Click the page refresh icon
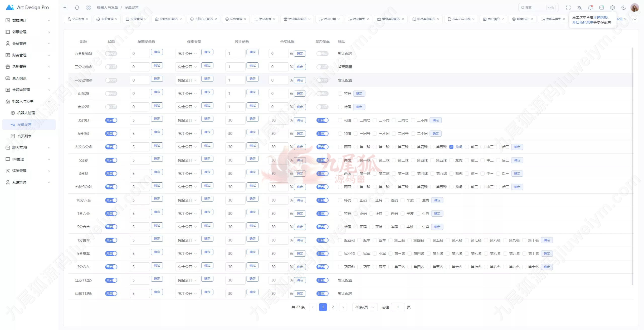The height and width of the screenshot is (330, 644). [77, 8]
